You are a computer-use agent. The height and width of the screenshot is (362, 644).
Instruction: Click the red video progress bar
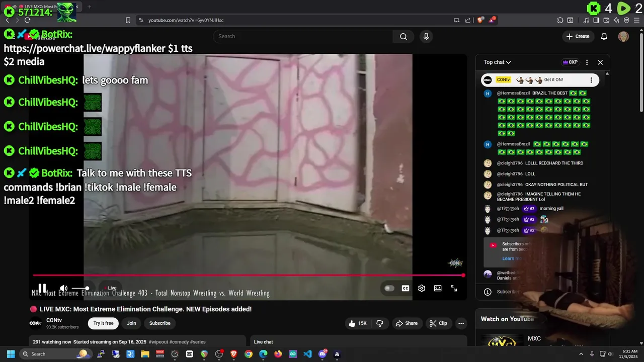coord(248,275)
